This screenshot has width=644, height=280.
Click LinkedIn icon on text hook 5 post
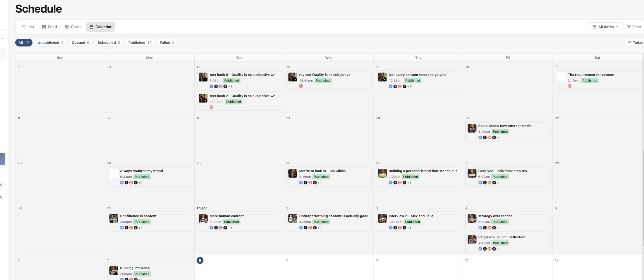pos(211,87)
